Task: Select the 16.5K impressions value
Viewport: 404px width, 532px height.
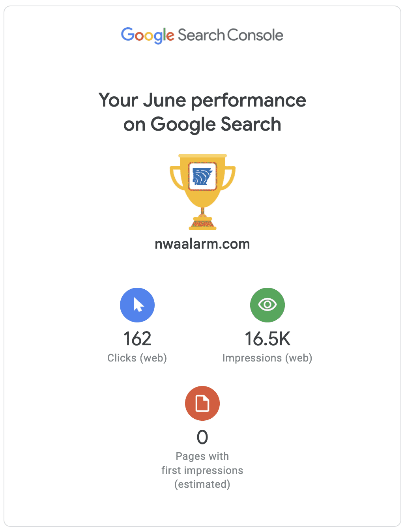Action: point(267,339)
